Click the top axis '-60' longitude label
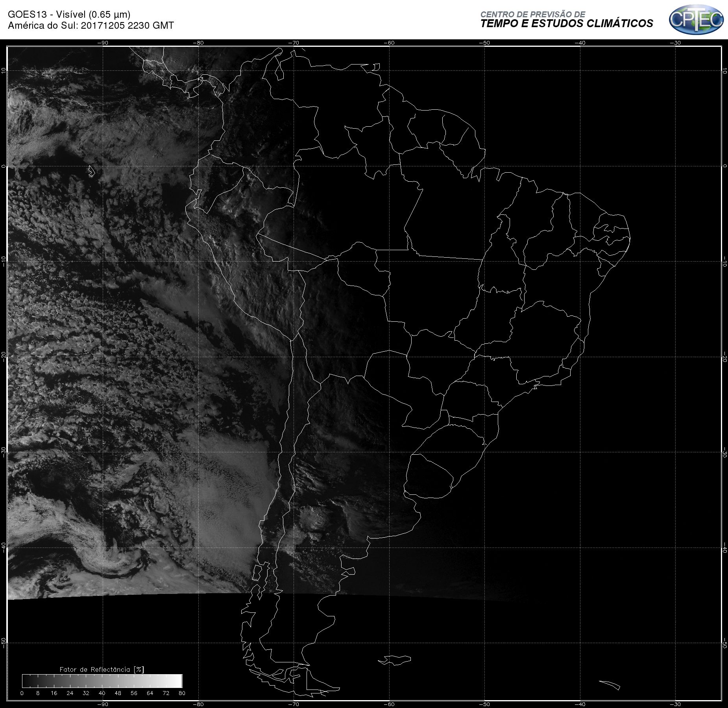 [389, 43]
